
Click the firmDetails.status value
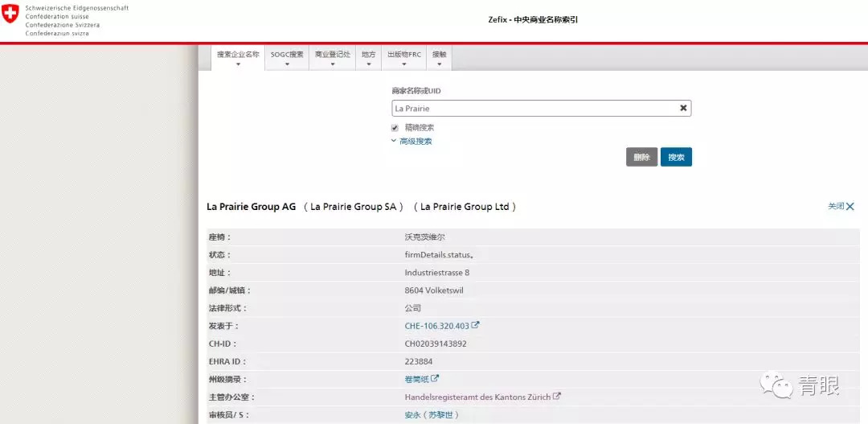(x=440, y=255)
